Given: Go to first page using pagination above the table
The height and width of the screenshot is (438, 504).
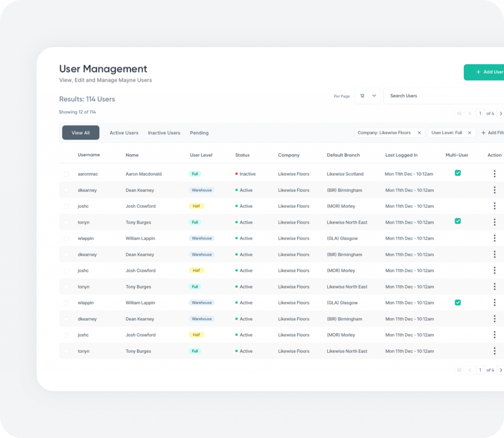Looking at the screenshot, I should pyautogui.click(x=459, y=114).
